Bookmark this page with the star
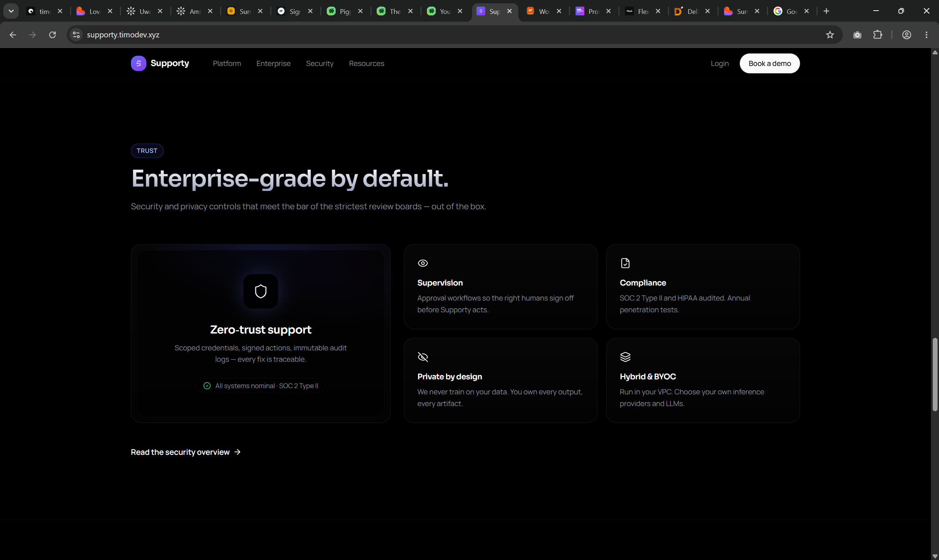 830,35
